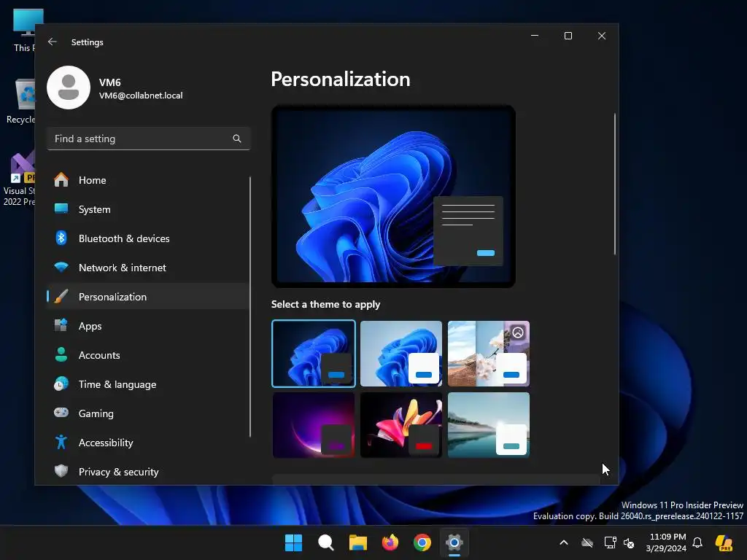Screen dimensions: 747x560
Task: Go to Bluetooth & devices
Action: tap(148, 238)
